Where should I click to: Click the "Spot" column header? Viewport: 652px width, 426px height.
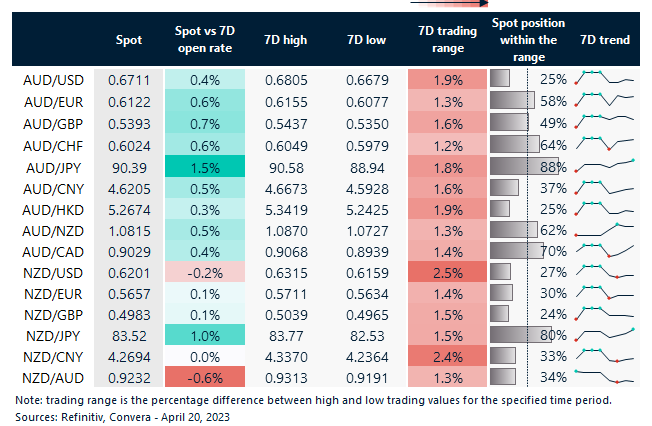point(129,41)
